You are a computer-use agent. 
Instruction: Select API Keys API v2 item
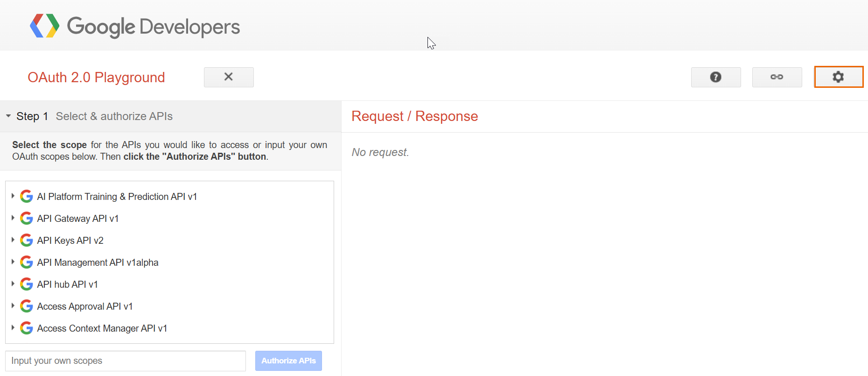coord(70,241)
